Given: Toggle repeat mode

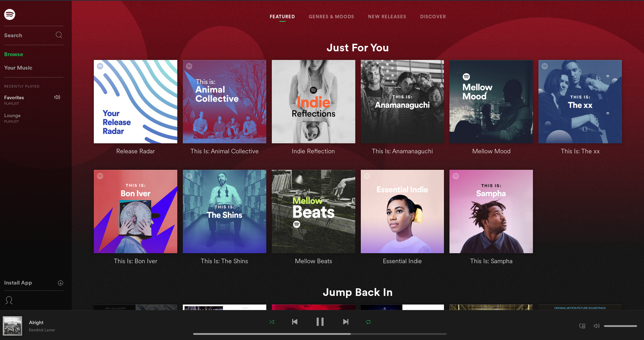Looking at the screenshot, I should [368, 322].
